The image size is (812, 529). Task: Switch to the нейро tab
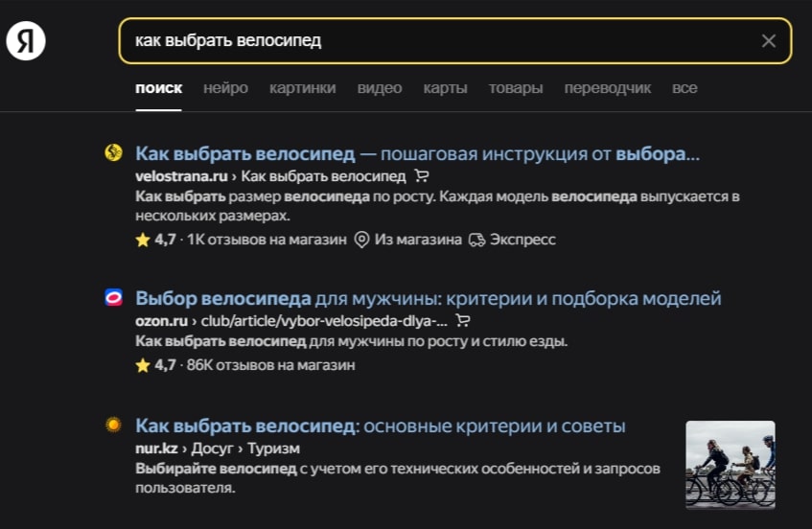click(225, 88)
